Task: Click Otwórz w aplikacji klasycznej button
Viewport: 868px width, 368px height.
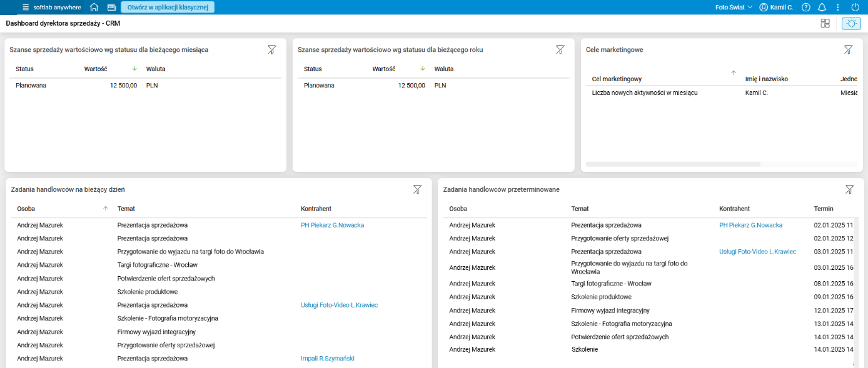Action: (168, 7)
